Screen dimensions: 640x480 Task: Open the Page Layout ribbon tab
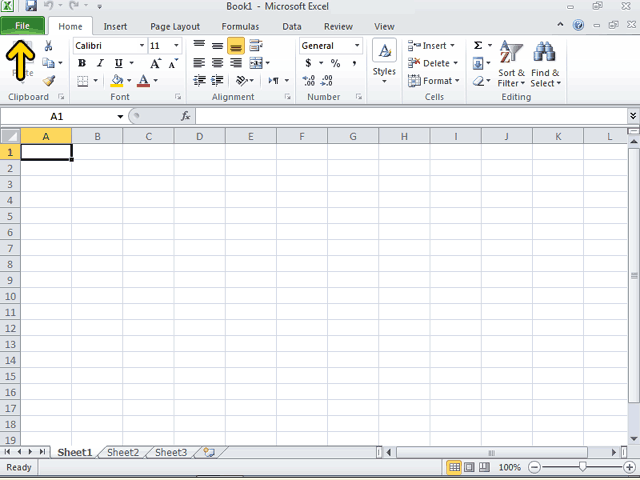(175, 27)
